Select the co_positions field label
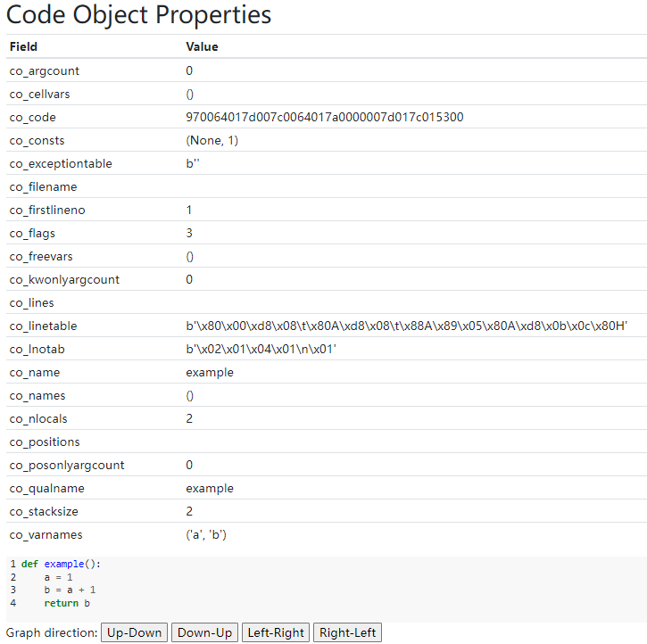 (45, 442)
